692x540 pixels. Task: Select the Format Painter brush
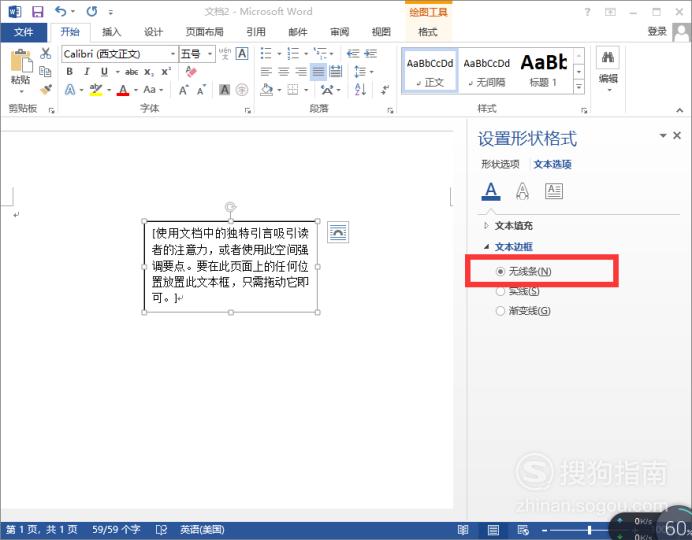pos(45,90)
